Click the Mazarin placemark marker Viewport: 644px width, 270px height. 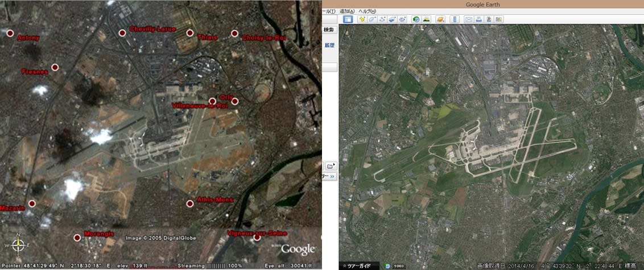pyautogui.click(x=32, y=203)
